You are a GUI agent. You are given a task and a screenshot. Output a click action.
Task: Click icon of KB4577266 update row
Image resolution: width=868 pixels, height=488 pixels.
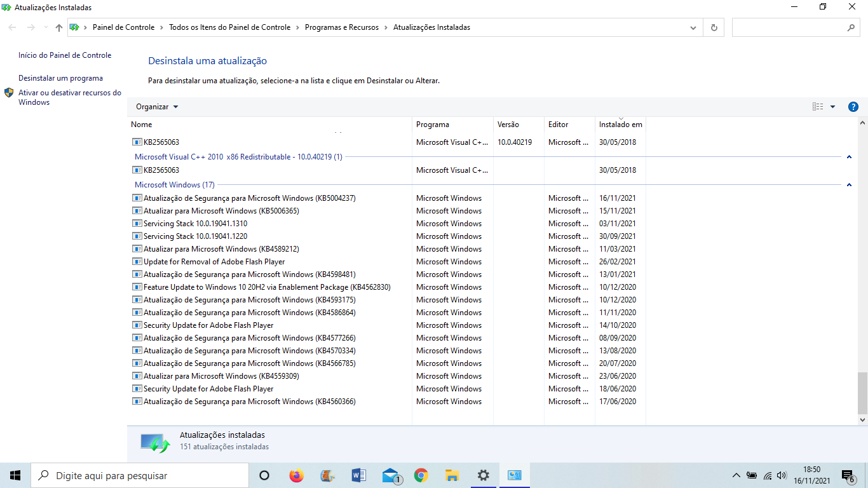[x=137, y=338]
